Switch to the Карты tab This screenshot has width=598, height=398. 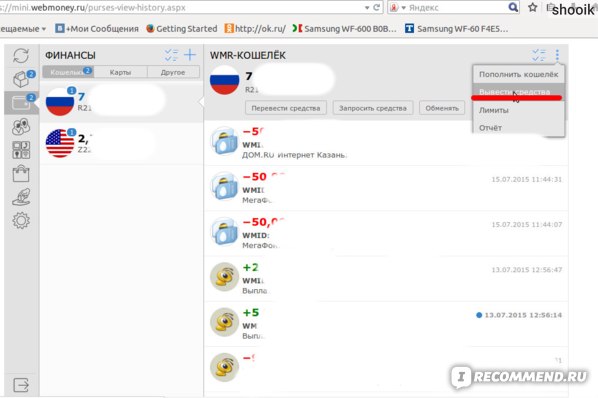(x=121, y=72)
